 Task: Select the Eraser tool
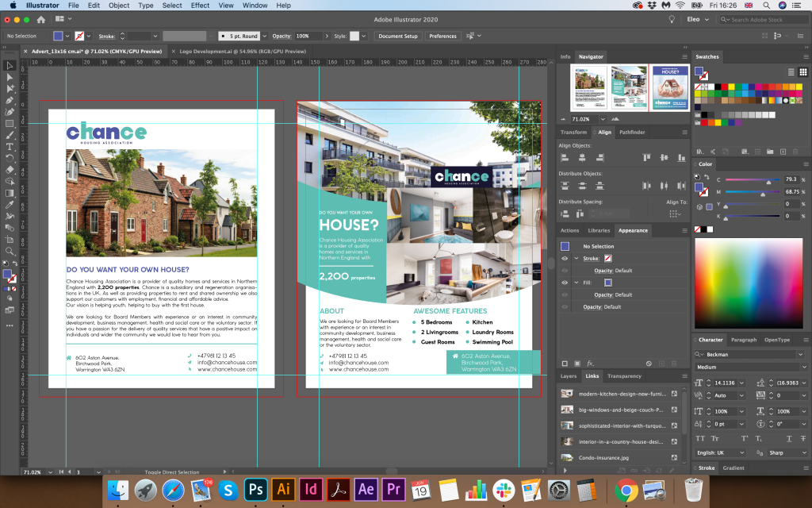click(10, 169)
